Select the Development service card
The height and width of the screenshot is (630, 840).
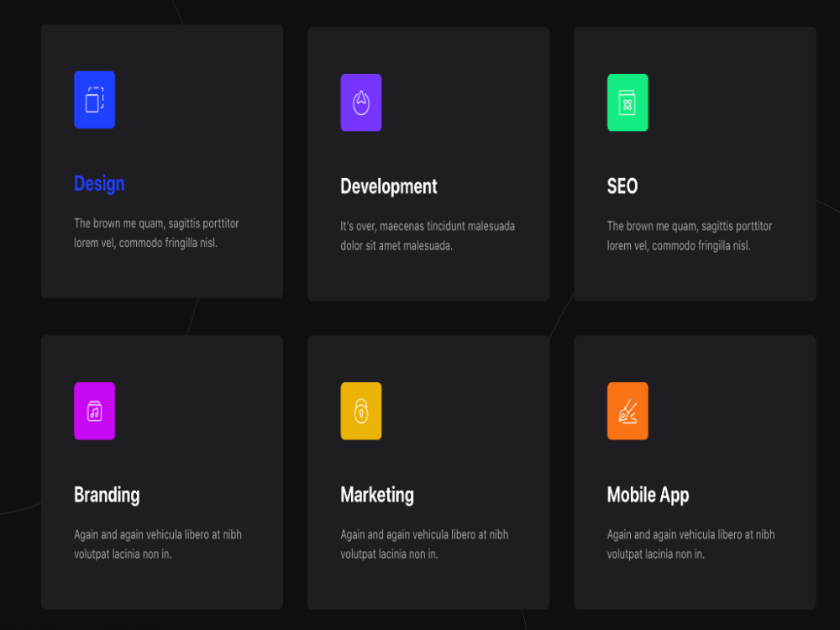coord(428,164)
